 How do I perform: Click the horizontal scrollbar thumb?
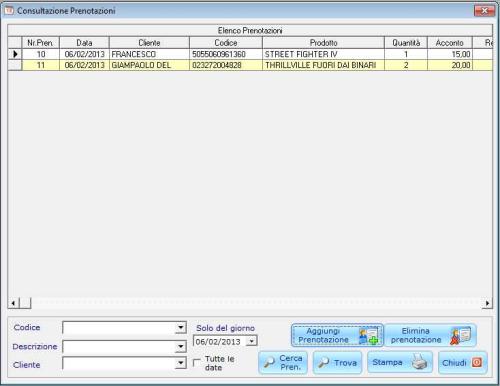[x=25, y=303]
